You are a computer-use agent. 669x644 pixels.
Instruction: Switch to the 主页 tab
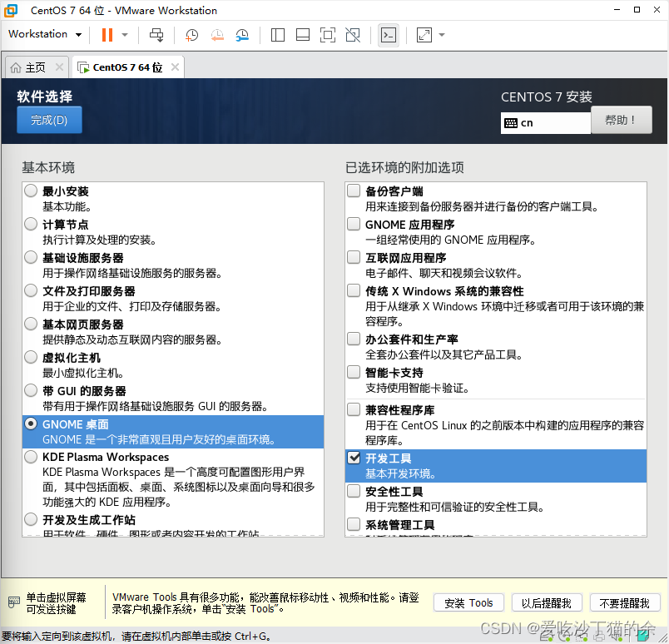tap(36, 67)
